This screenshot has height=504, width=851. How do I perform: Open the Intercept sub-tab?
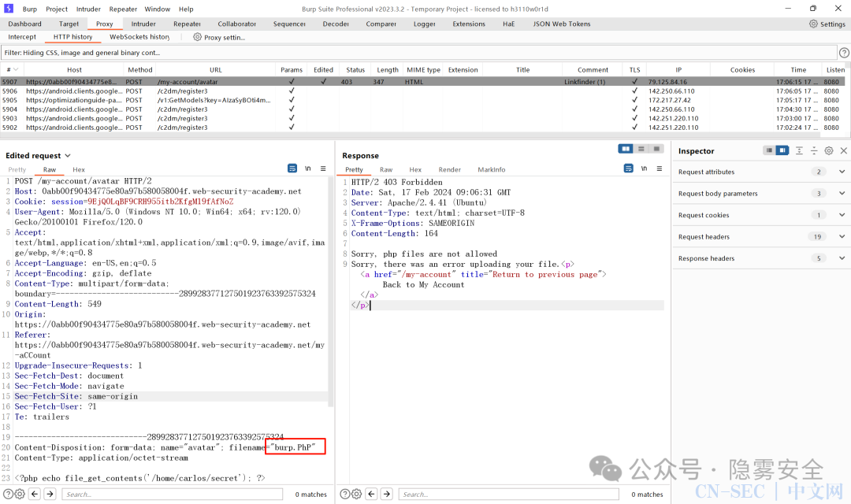tap(22, 37)
